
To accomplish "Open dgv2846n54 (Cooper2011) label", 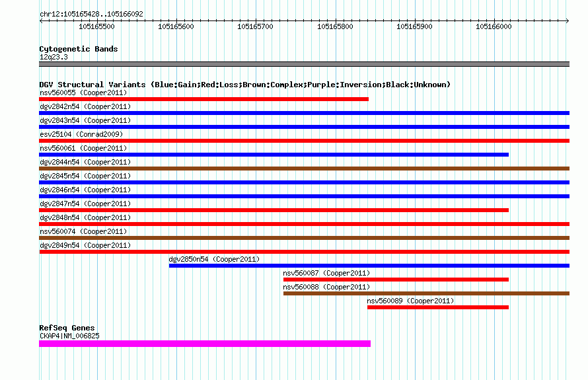I will point(85,190).
